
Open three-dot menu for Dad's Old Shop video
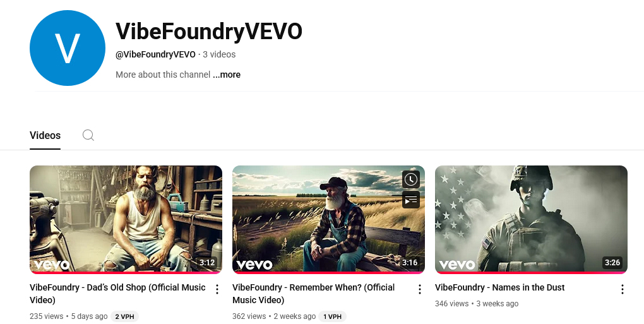pyautogui.click(x=217, y=289)
